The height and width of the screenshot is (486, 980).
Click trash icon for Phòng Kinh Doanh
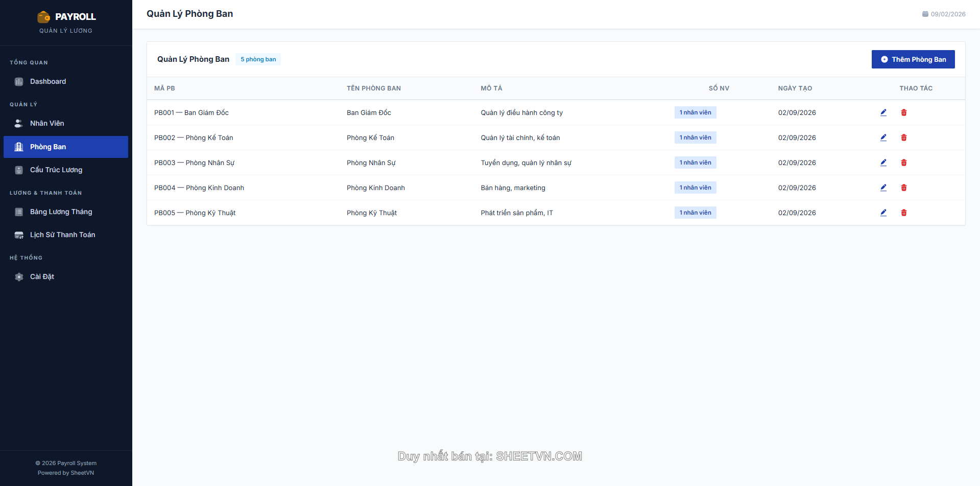pos(903,188)
